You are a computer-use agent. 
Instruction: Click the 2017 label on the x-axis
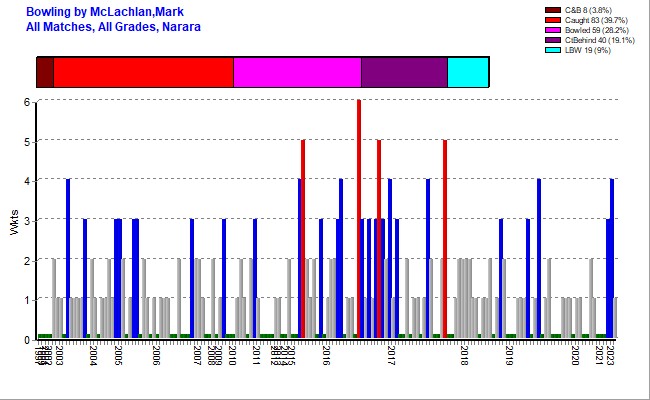coord(391,355)
